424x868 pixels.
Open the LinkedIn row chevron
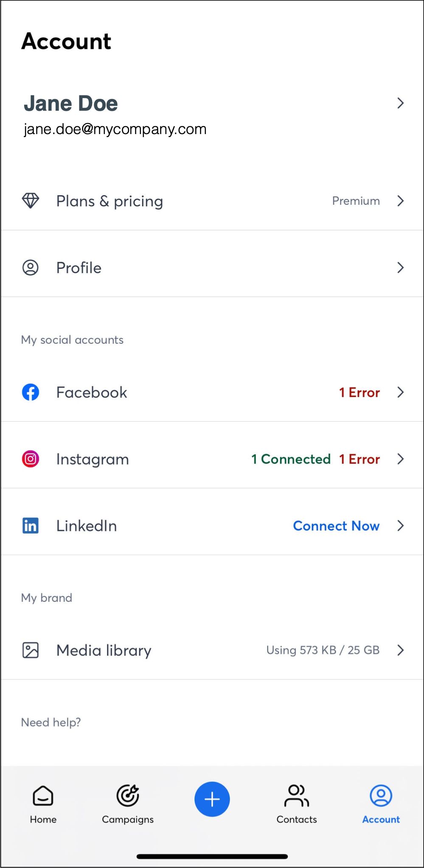tap(400, 526)
